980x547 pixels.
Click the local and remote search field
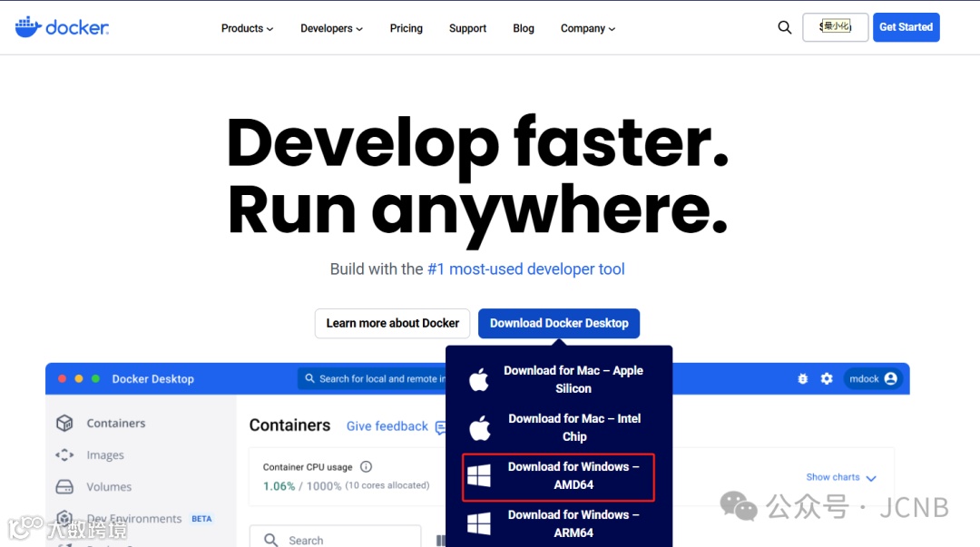click(373, 378)
